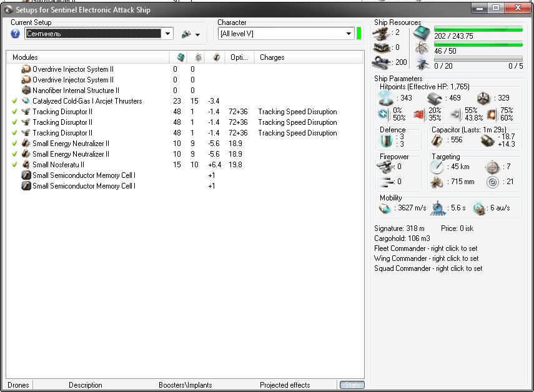Screen dimensions: 534x392
Task: Sort by the Charges column header
Action: pos(309,57)
